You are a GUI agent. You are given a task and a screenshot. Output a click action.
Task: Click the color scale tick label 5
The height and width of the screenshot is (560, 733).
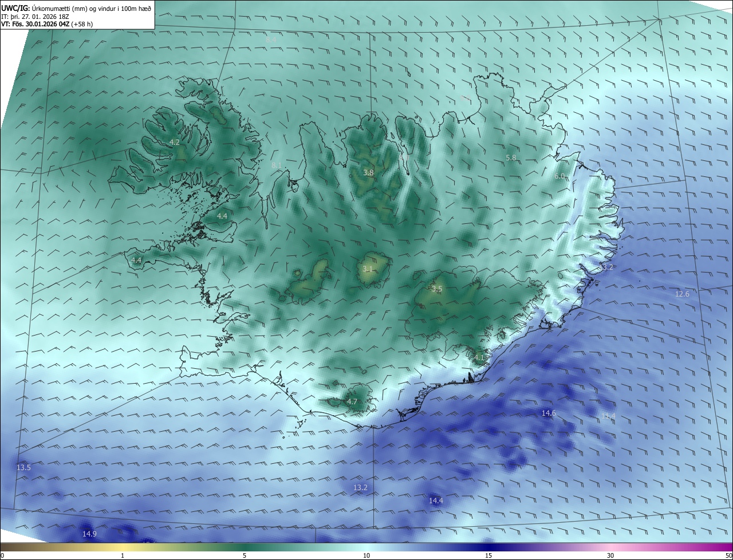245,555
